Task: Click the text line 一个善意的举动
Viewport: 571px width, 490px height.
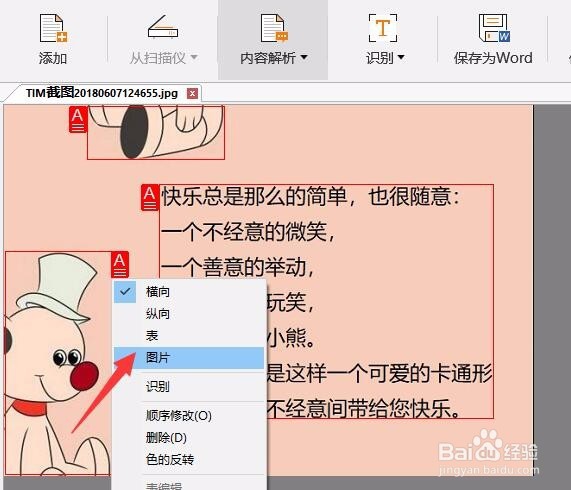Action: coord(237,267)
